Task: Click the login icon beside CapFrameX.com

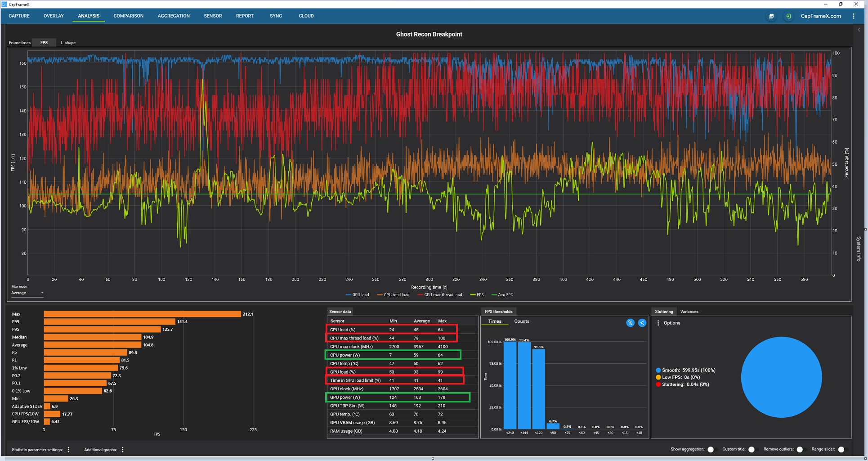Action: tap(788, 16)
